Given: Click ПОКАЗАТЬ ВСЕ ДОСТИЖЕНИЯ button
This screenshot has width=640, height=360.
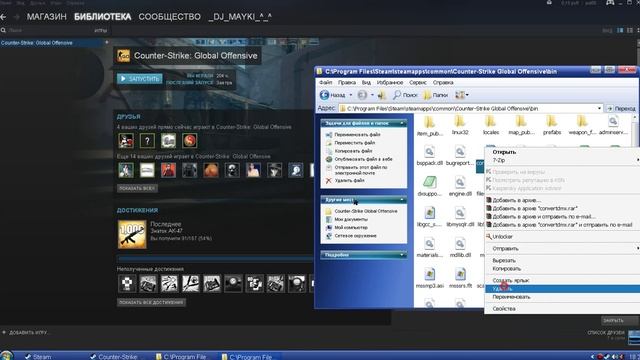Looking at the screenshot, I should [151, 302].
